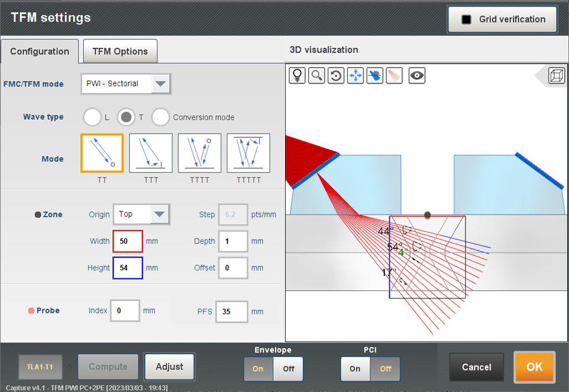Select wave type L radio button

[x=92, y=117]
